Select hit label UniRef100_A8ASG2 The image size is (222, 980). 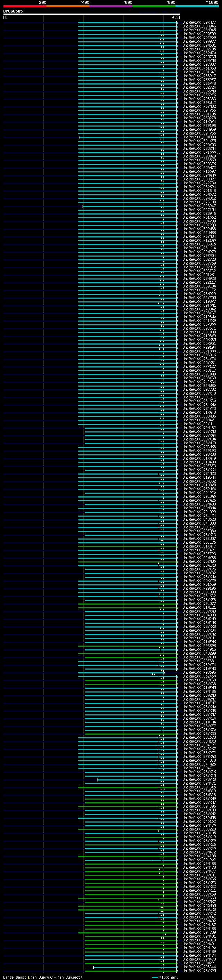coord(199,481)
